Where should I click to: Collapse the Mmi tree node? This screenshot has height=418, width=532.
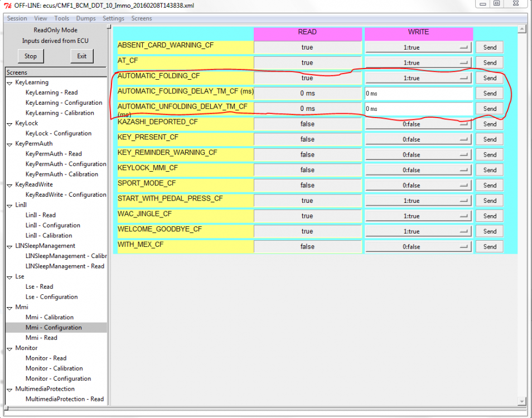tap(9, 308)
